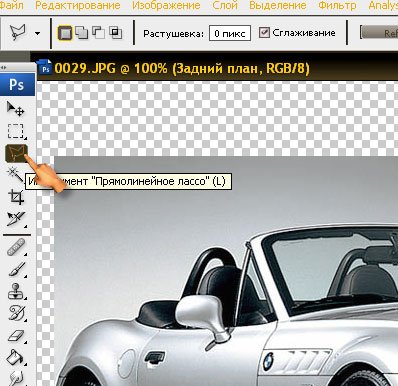398x386 pixels.
Task: Click the Refine Edge button
Action: click(x=380, y=33)
